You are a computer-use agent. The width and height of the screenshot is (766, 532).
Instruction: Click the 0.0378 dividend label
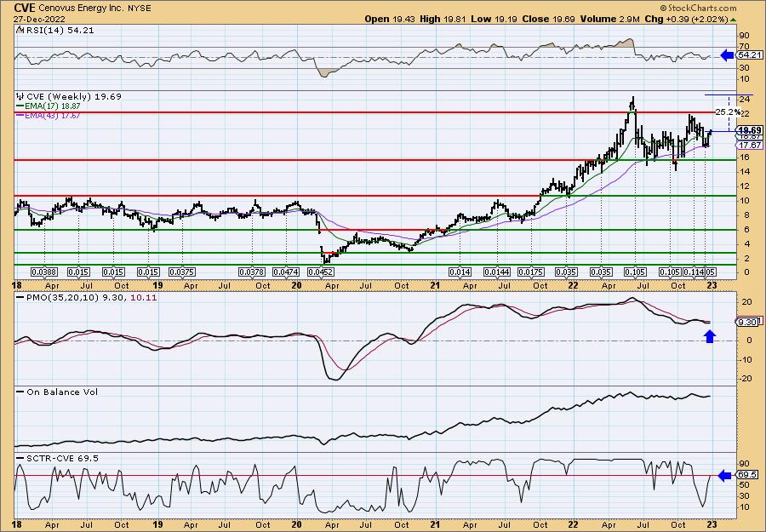point(252,272)
